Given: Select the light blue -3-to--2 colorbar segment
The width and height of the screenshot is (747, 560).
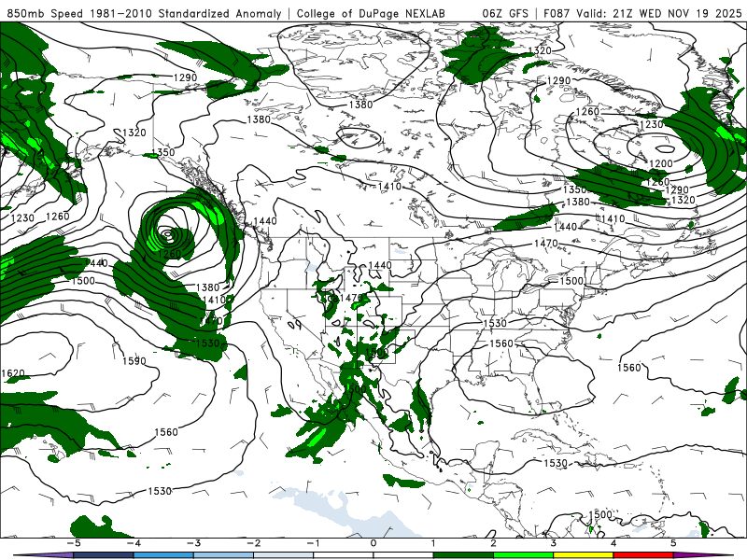Looking at the screenshot, I should coord(223,555).
